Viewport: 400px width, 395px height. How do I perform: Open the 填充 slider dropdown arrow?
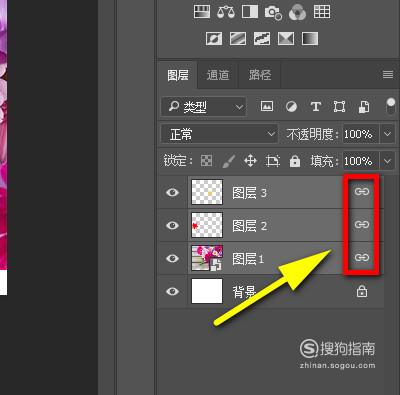click(387, 161)
